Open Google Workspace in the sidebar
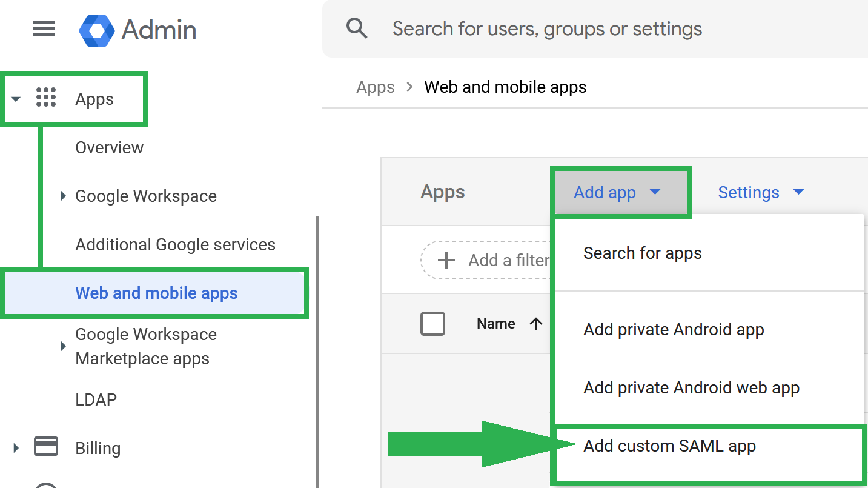Screen dimensions: 868x488 click(146, 196)
